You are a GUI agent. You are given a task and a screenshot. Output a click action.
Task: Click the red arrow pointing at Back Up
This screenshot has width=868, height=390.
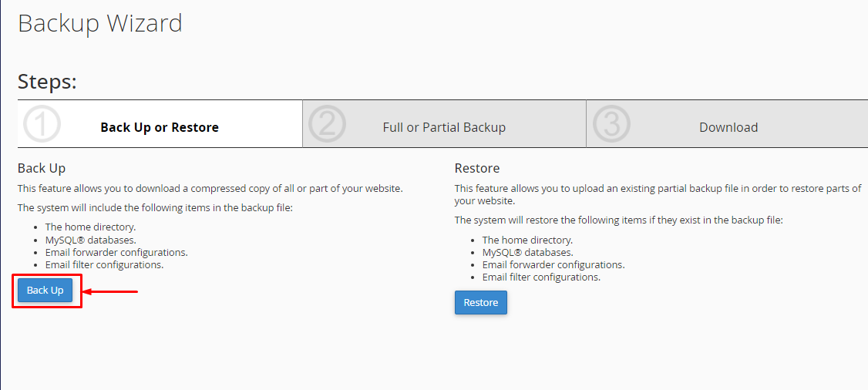110,291
